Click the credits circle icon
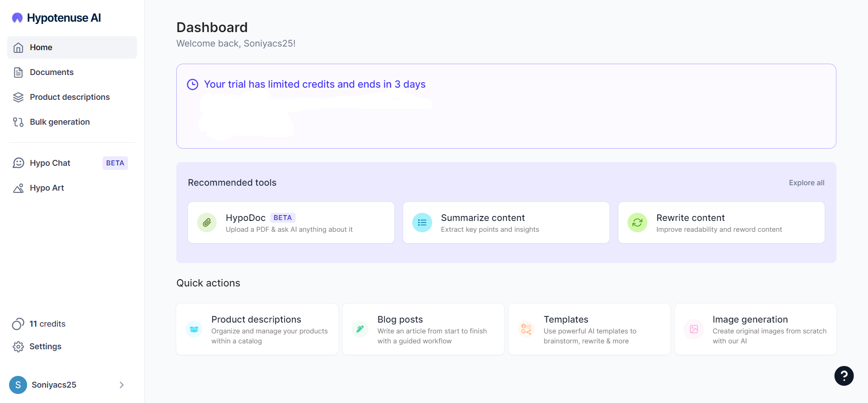 coord(18,324)
